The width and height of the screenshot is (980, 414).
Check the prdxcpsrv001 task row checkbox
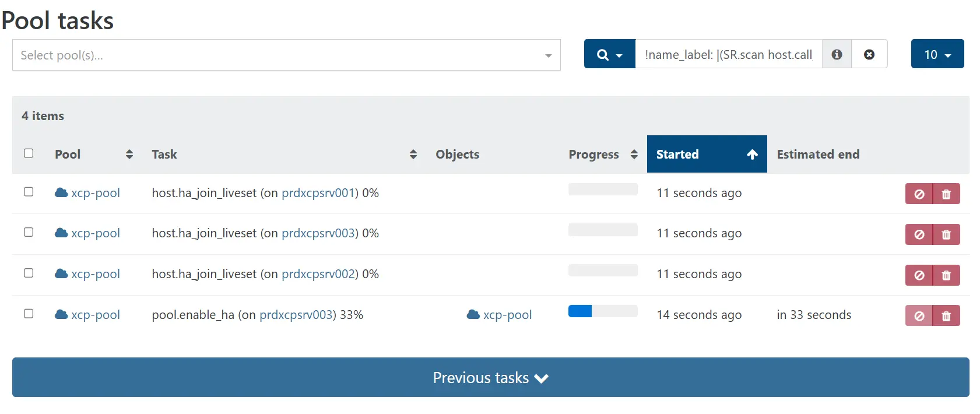(29, 192)
